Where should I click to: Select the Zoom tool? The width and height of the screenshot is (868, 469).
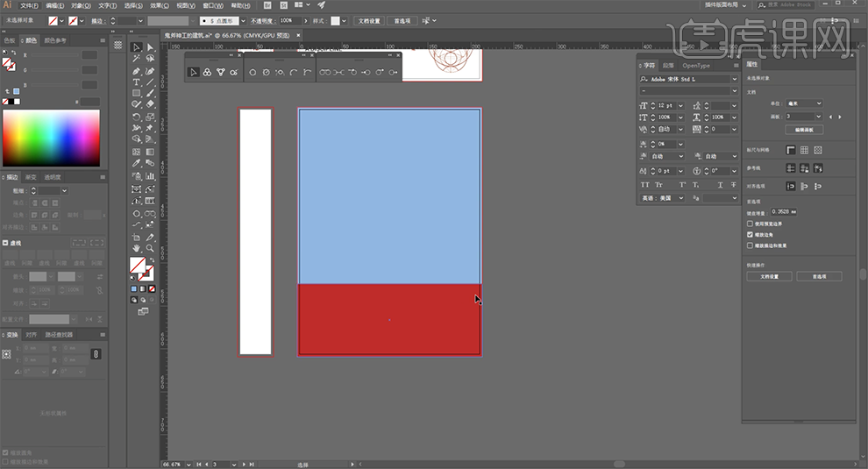point(150,249)
